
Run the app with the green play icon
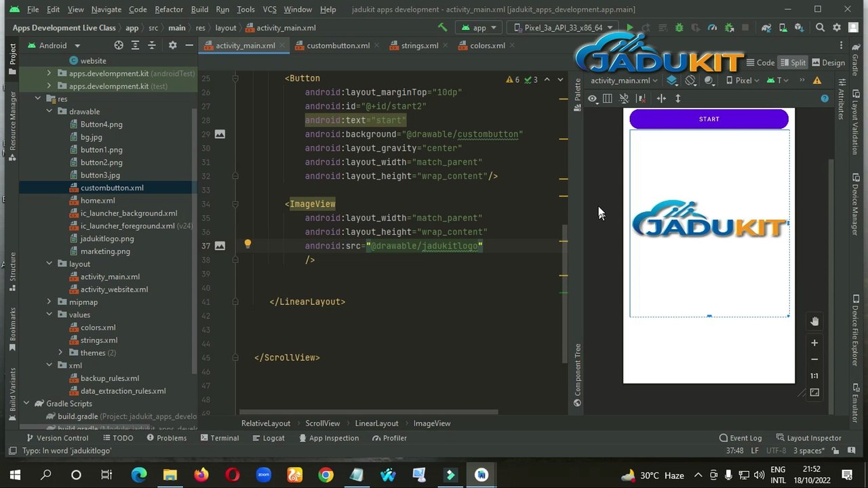(x=629, y=28)
